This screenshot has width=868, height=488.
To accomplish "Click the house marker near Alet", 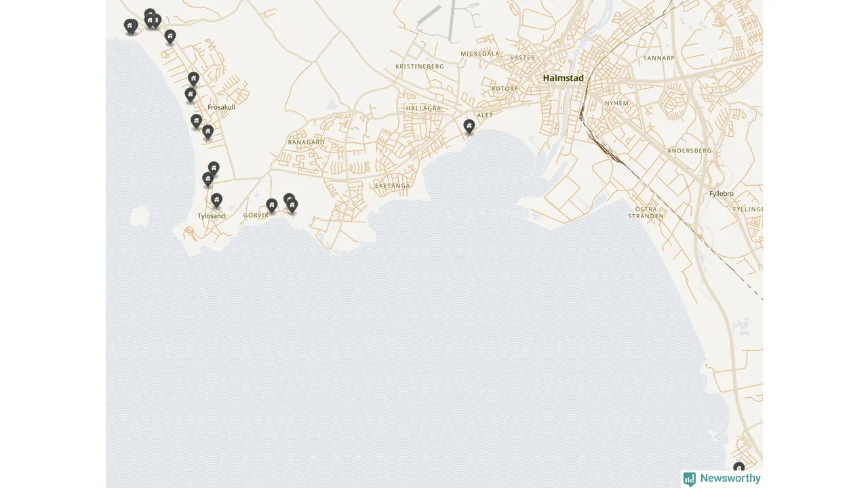I will pyautogui.click(x=469, y=127).
